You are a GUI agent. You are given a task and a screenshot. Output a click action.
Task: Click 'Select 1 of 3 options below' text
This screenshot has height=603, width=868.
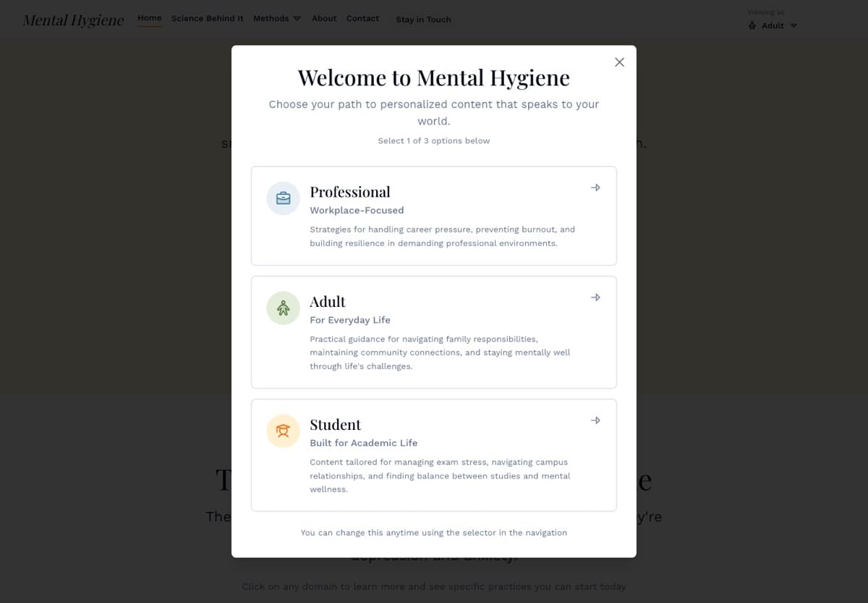[x=434, y=140]
